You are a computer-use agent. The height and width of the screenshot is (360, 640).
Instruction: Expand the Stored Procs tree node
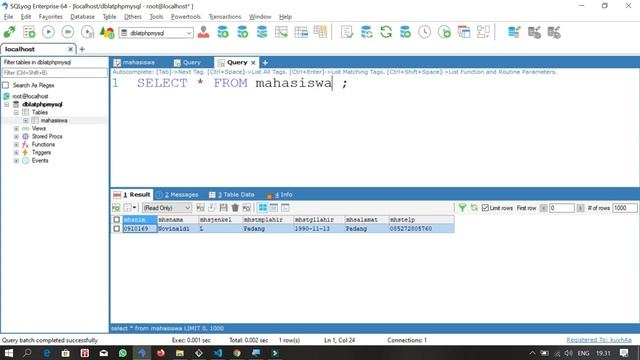16,136
